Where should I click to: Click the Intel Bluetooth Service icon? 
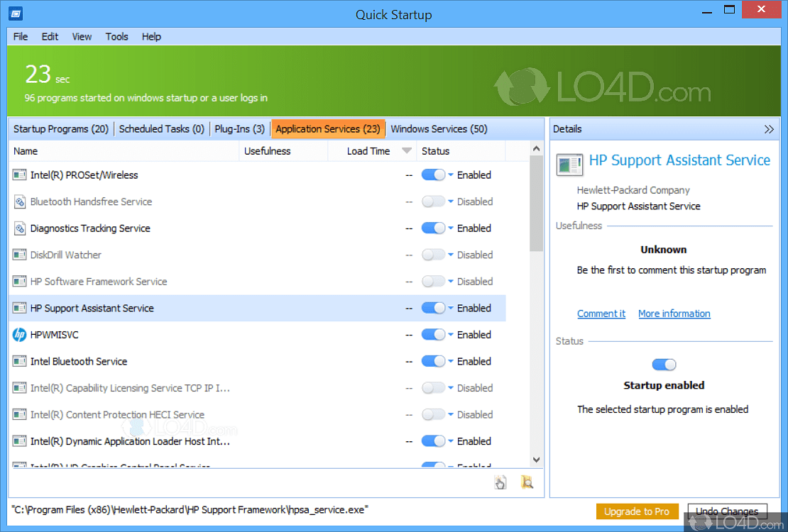tap(20, 361)
